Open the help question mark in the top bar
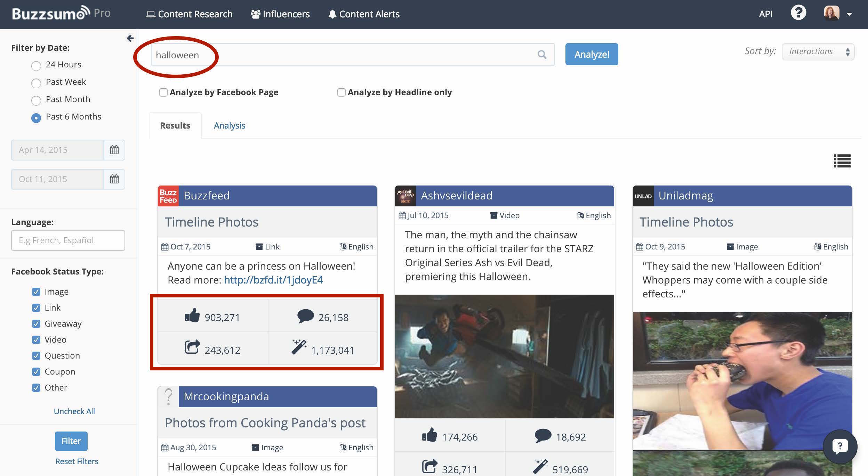Image resolution: width=868 pixels, height=476 pixels. tap(798, 13)
